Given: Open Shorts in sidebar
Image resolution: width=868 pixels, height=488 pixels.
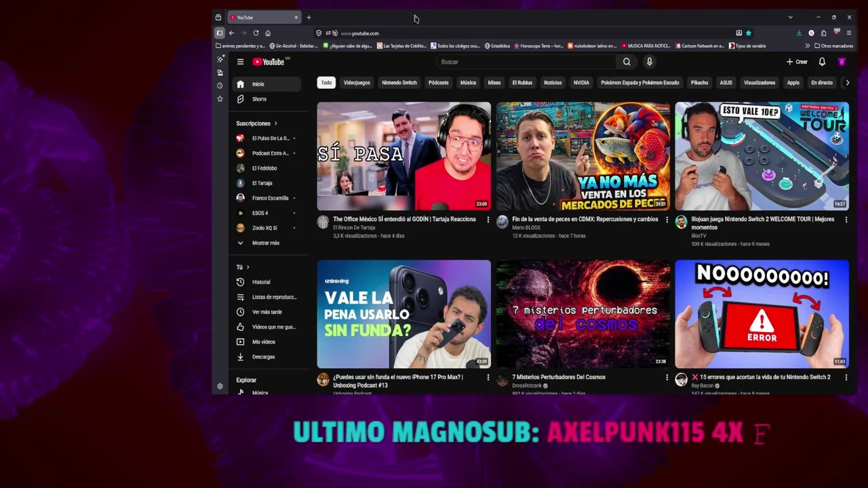Looking at the screenshot, I should (x=266, y=99).
